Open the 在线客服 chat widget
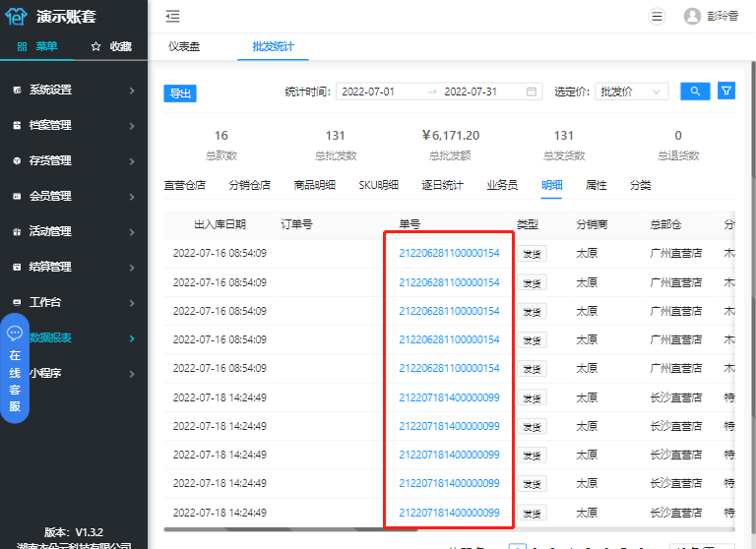This screenshot has height=549, width=756. (15, 368)
